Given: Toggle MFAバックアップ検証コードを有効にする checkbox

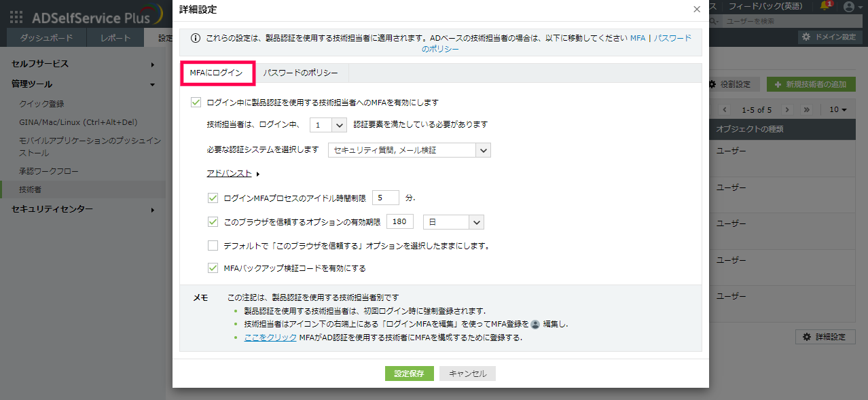Looking at the screenshot, I should [213, 268].
